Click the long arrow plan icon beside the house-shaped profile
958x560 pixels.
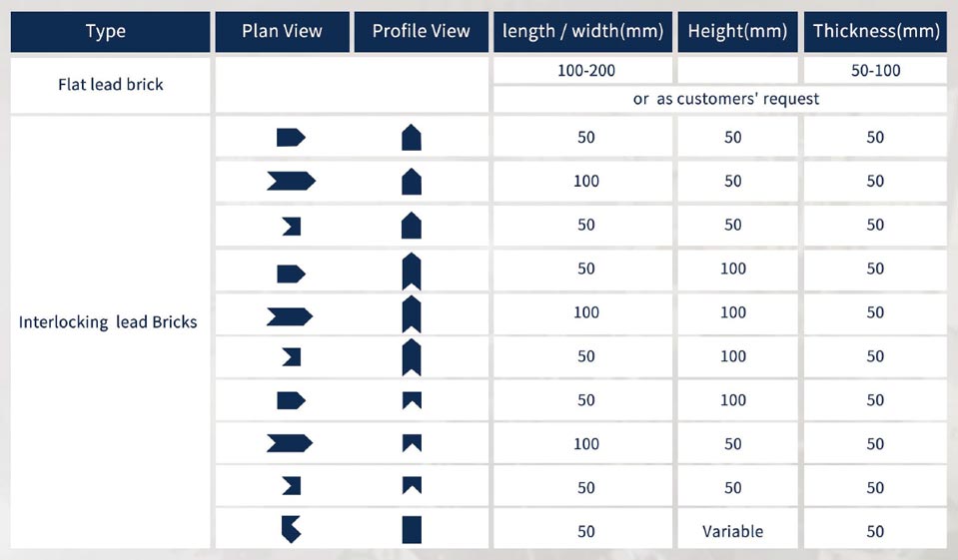pyautogui.click(x=291, y=181)
